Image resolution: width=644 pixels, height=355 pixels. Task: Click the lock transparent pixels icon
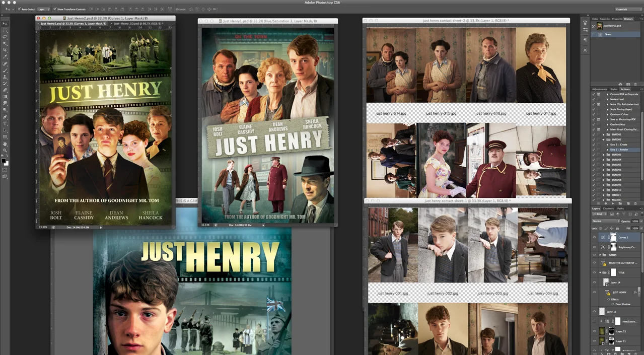coord(601,229)
